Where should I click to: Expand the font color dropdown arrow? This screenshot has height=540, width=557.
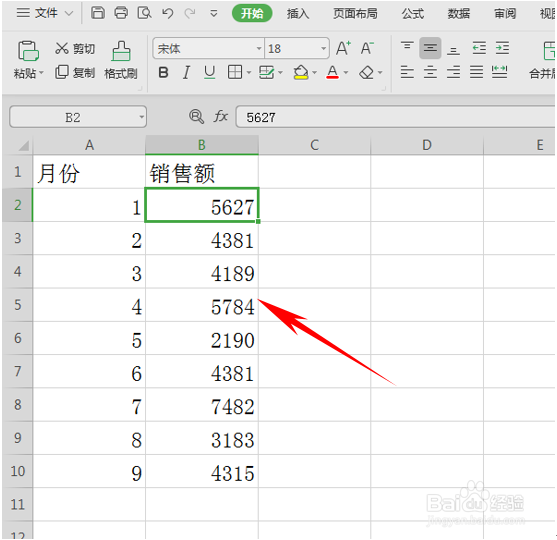tap(346, 73)
